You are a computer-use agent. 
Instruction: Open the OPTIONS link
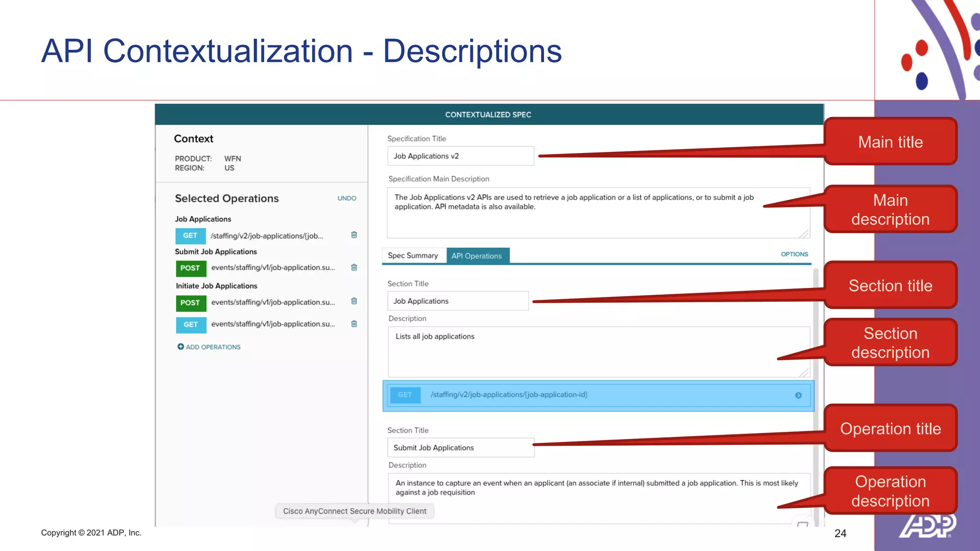[x=794, y=254]
